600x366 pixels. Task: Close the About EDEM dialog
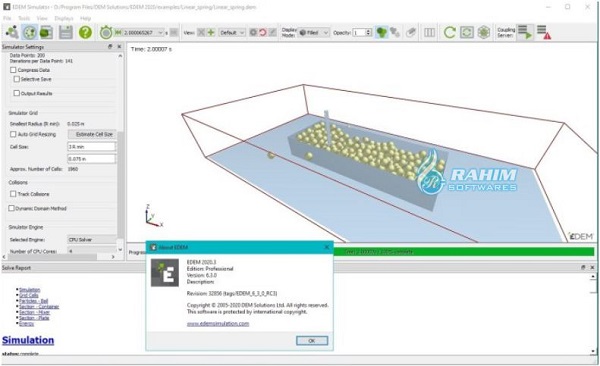point(326,247)
